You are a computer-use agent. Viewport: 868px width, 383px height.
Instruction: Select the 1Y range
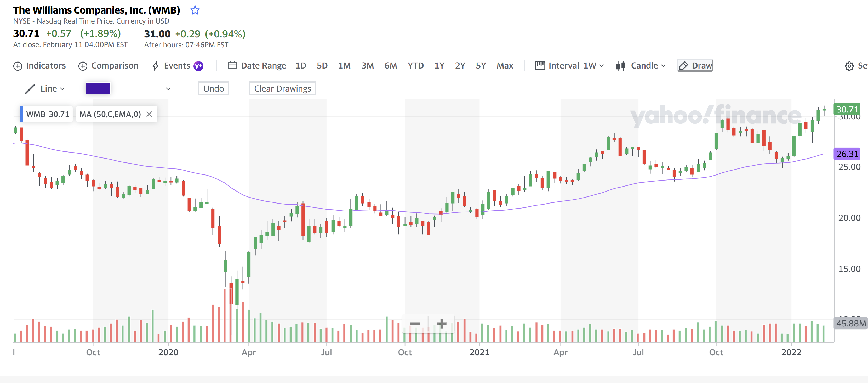click(439, 66)
